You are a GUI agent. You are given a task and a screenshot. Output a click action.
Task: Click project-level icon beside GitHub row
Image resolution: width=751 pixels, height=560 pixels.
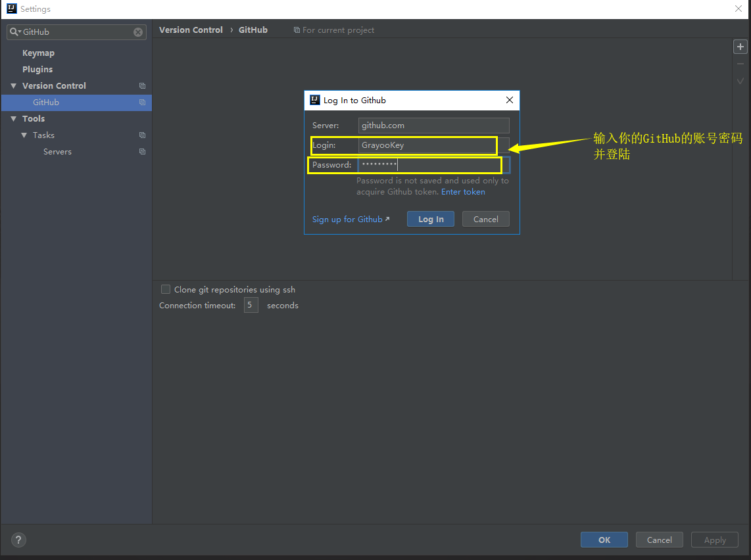[x=142, y=103]
